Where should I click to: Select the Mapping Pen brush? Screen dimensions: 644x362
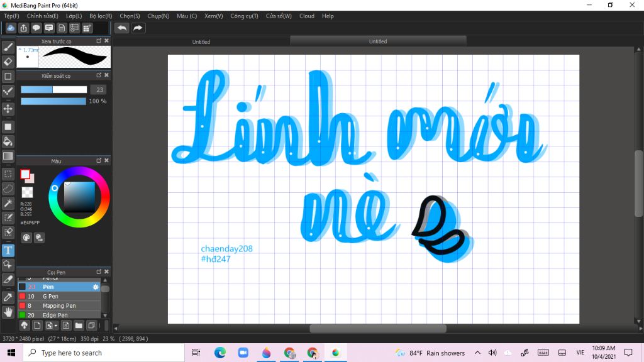tap(58, 306)
